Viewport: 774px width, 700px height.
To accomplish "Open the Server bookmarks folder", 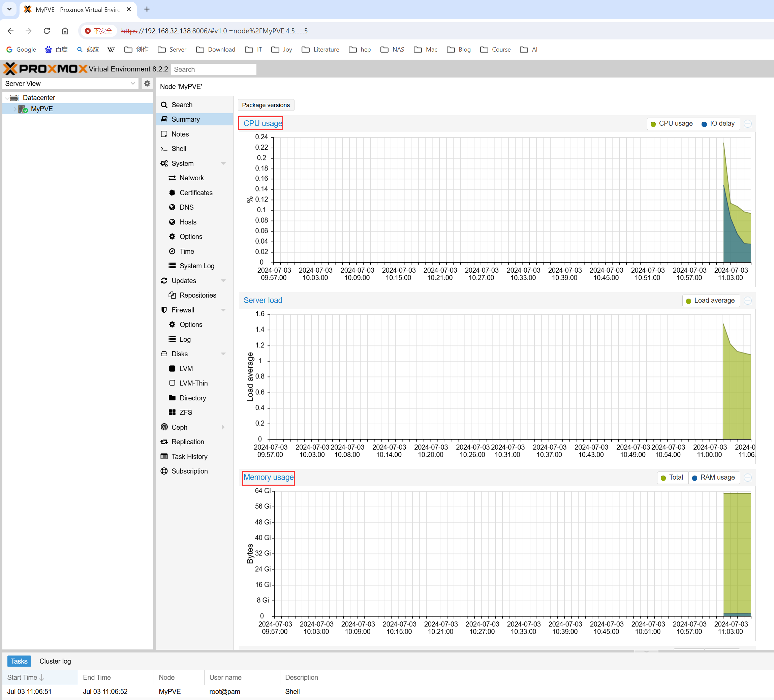I will pos(172,50).
